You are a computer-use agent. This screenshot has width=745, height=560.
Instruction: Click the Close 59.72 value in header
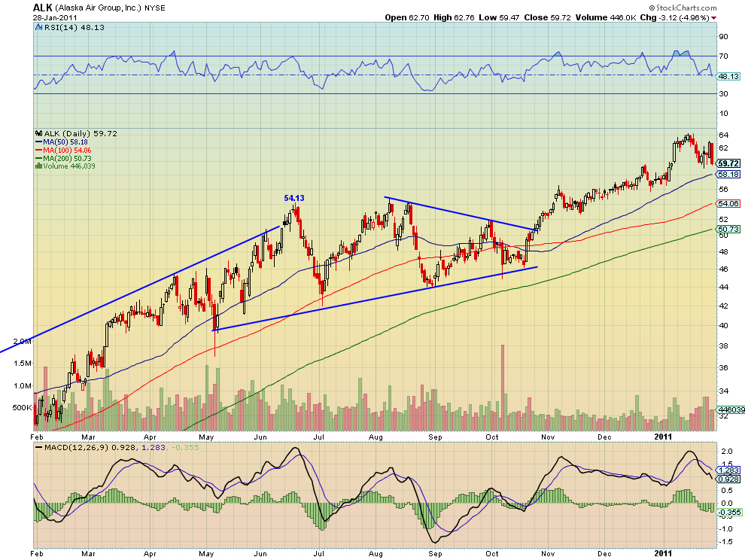(x=547, y=17)
